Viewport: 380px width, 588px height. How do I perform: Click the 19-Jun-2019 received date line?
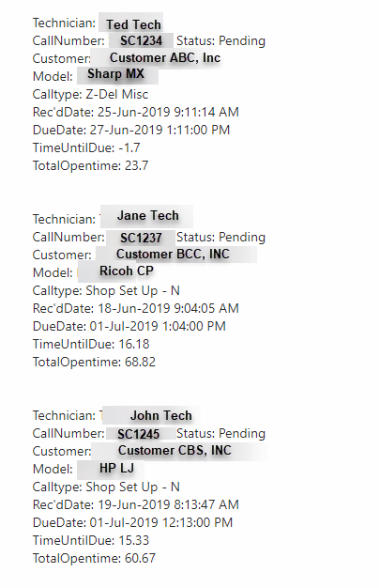point(136,504)
